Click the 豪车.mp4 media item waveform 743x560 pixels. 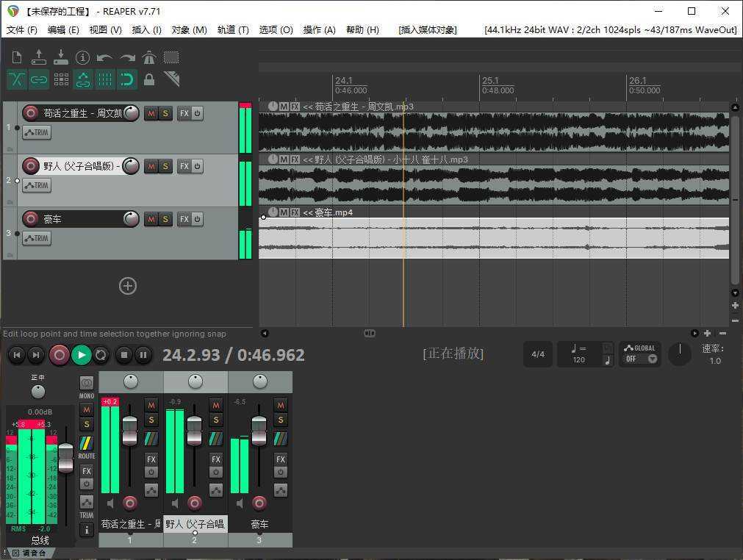[494, 238]
